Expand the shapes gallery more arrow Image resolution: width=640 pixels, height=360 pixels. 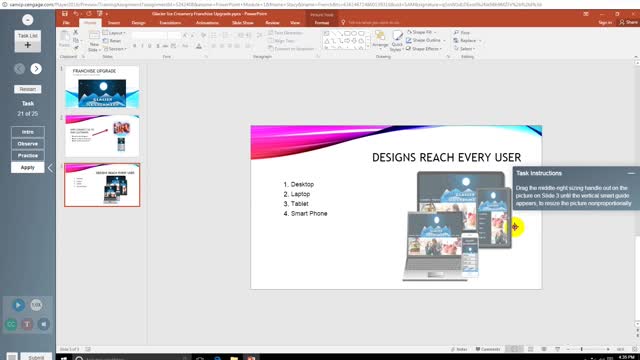[x=368, y=47]
